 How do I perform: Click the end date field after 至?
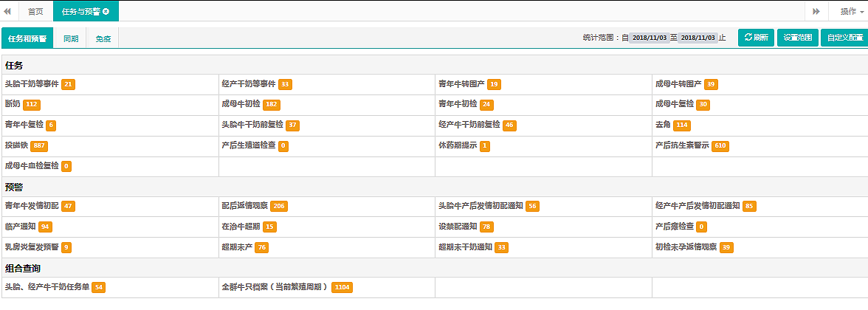(697, 38)
